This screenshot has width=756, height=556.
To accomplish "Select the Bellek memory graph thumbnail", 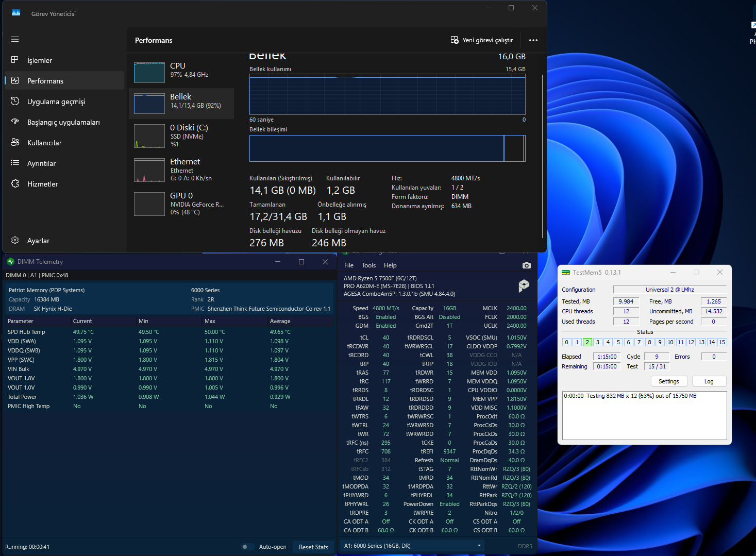I will click(x=149, y=103).
